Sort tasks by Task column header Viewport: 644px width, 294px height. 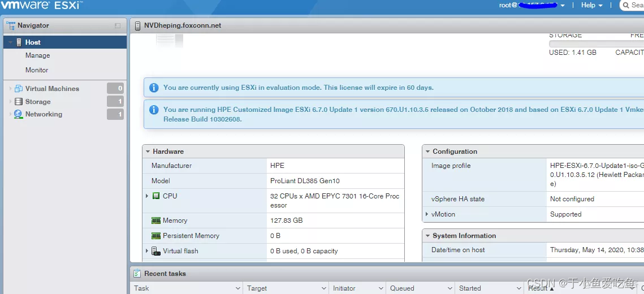(141, 288)
